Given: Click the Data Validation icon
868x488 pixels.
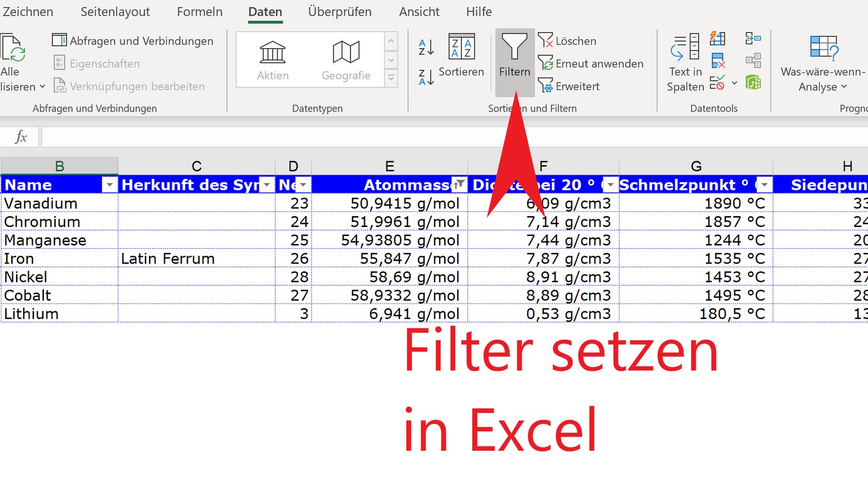Looking at the screenshot, I should coord(717,83).
